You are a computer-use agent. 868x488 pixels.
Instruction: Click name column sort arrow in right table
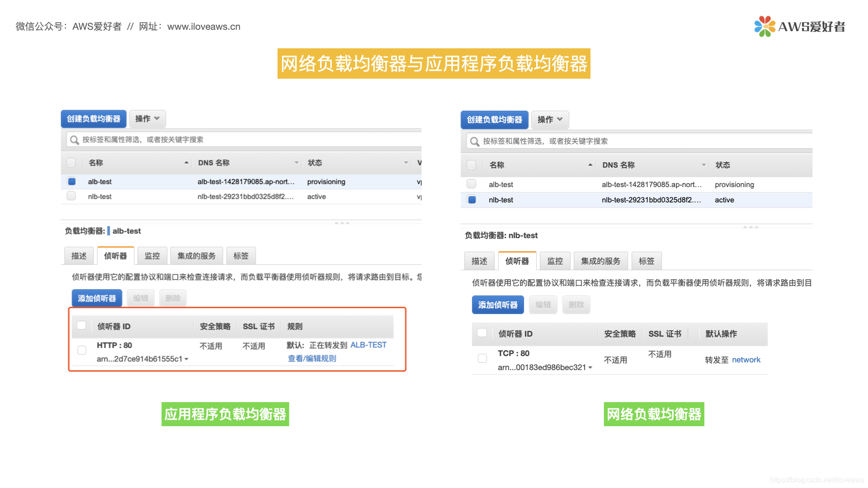[x=590, y=165]
